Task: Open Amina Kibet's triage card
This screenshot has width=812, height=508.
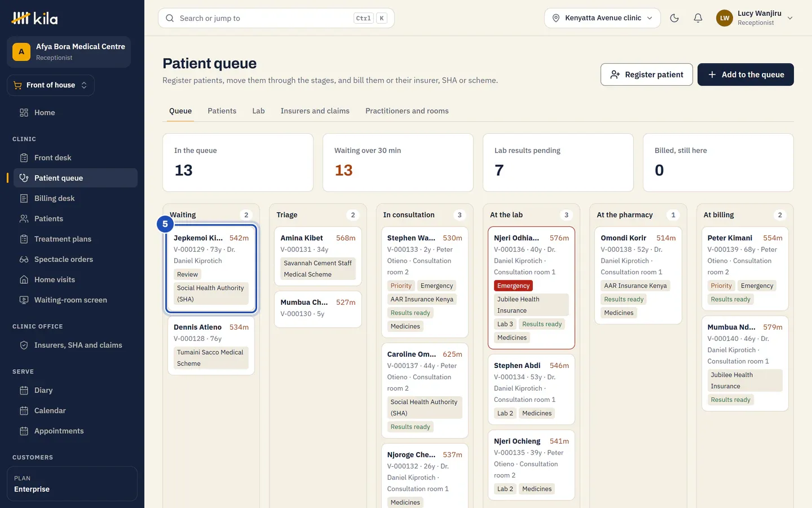Action: [x=318, y=256]
